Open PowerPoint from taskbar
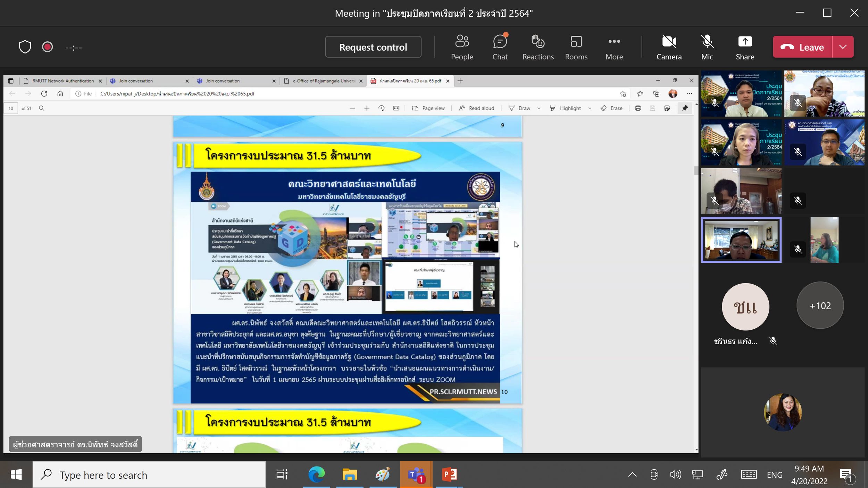The width and height of the screenshot is (868, 488). 449,474
